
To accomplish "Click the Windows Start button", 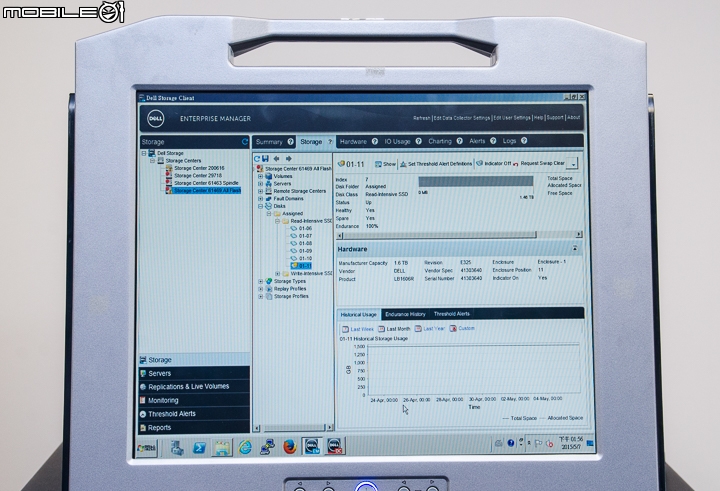I will pos(147,448).
